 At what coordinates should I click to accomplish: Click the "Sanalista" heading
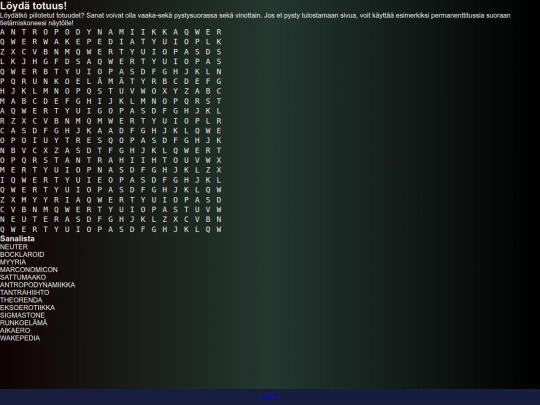click(x=17, y=239)
